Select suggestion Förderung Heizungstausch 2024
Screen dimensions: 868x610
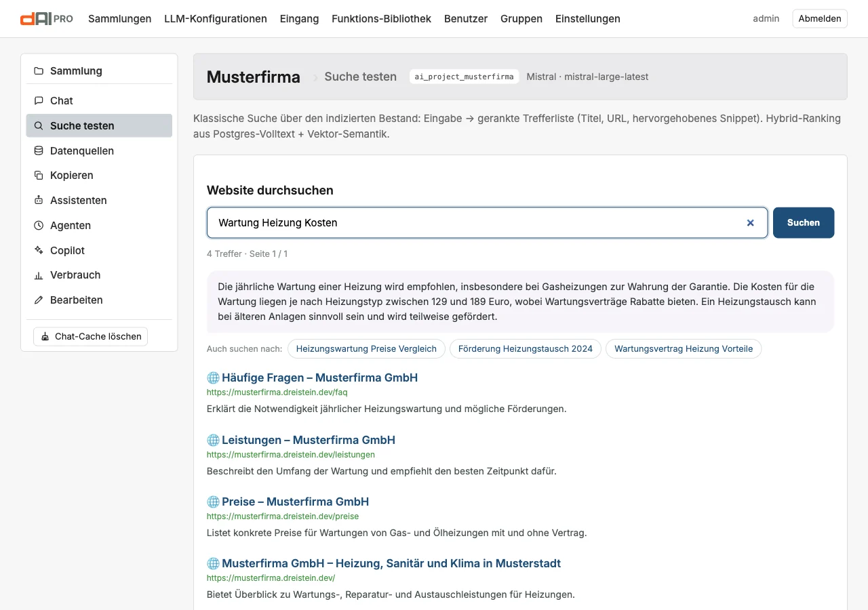tap(526, 349)
